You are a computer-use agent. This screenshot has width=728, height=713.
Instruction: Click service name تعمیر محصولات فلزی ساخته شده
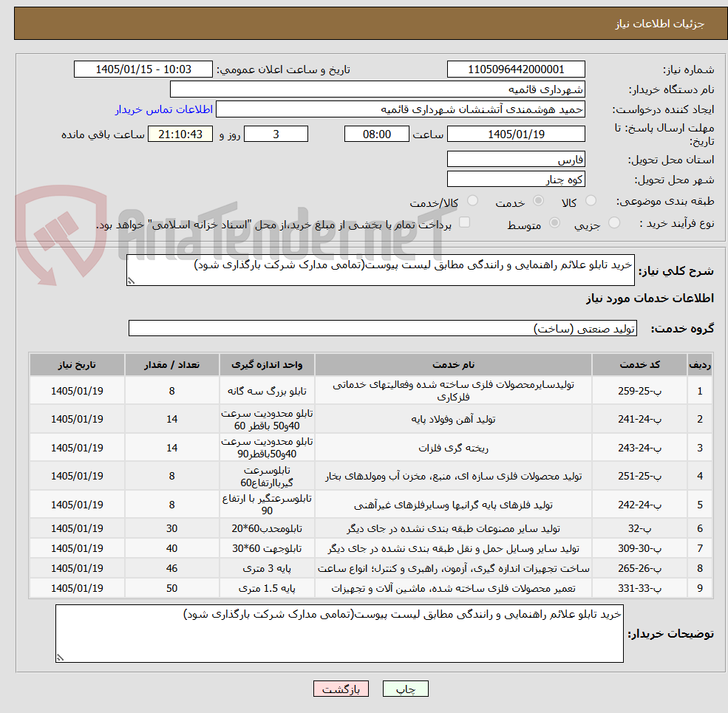pos(453,589)
